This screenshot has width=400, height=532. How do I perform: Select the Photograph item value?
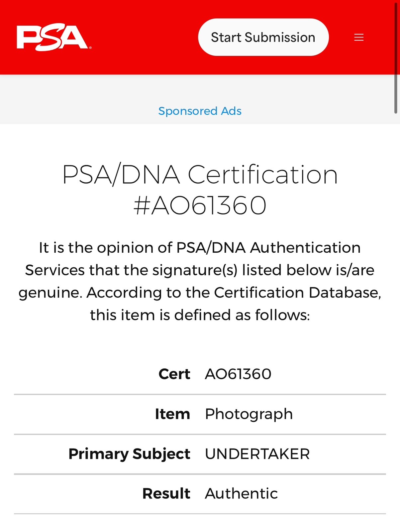tap(249, 414)
